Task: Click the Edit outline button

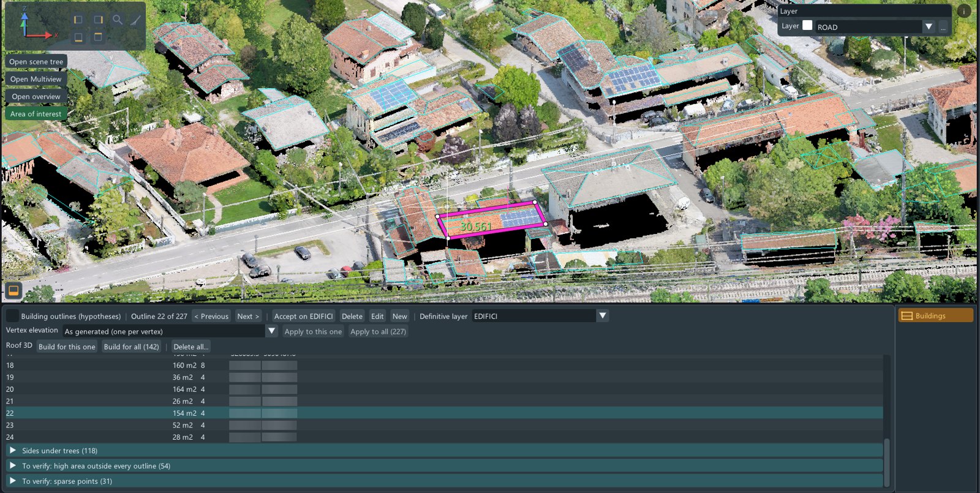Action: (x=377, y=316)
